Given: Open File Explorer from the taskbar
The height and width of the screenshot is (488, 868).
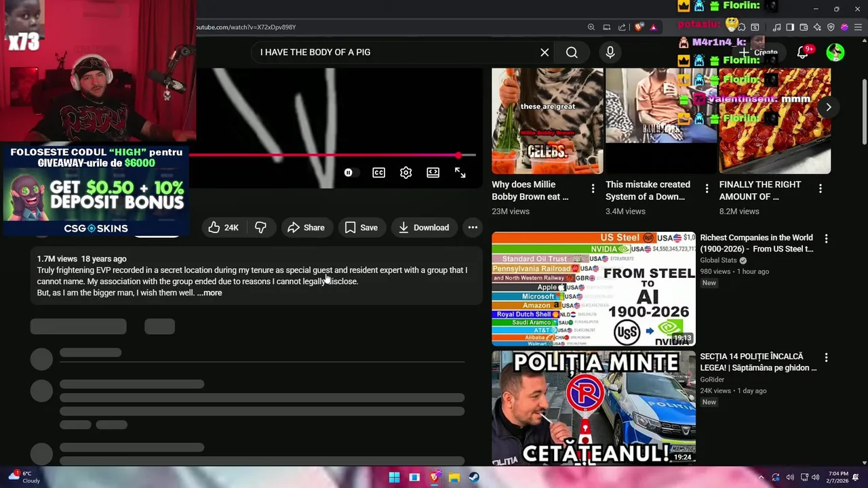Looking at the screenshot, I should coord(454,477).
